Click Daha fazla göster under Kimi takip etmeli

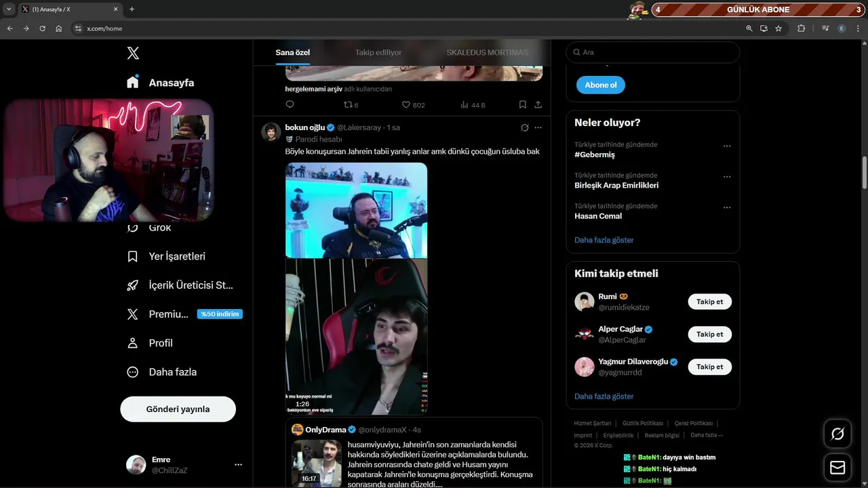coord(604,396)
